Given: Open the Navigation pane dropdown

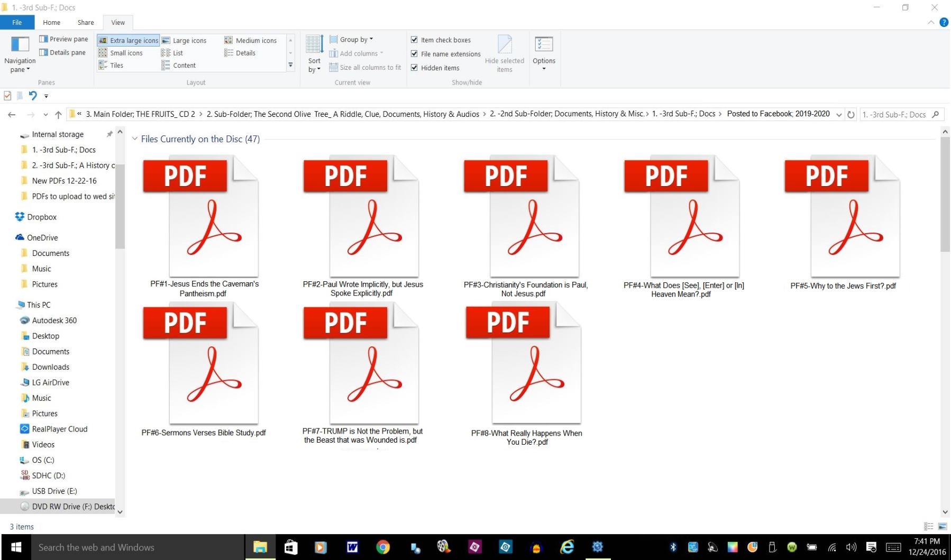Looking at the screenshot, I should click(20, 54).
